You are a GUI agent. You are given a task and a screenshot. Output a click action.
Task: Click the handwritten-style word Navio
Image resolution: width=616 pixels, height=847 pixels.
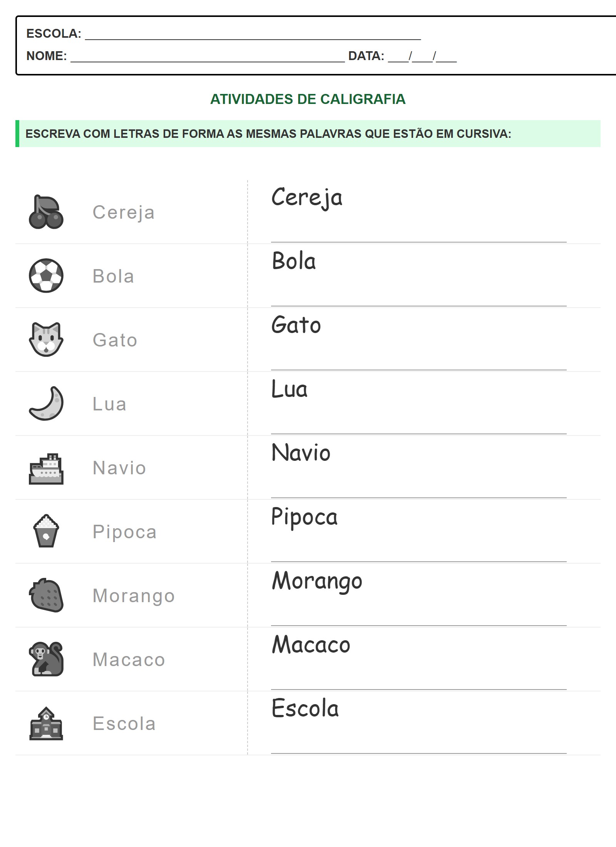click(301, 453)
